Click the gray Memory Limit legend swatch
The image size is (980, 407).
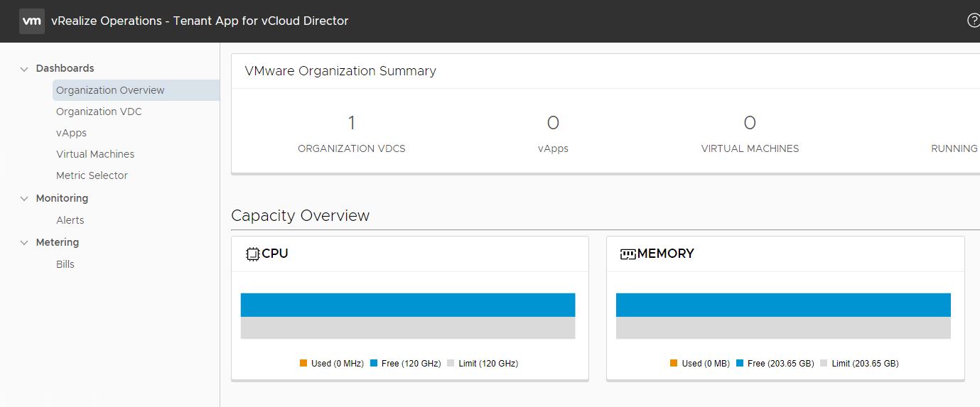click(824, 364)
